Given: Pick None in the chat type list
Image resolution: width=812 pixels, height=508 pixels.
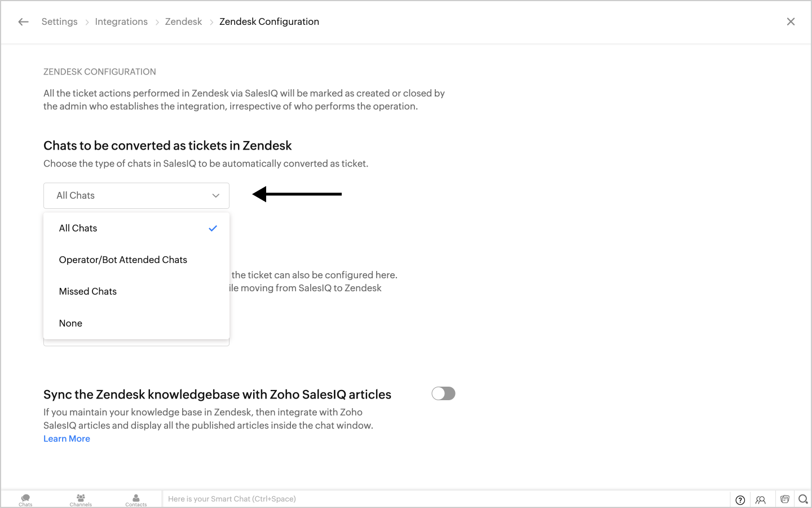Looking at the screenshot, I should coord(70,323).
